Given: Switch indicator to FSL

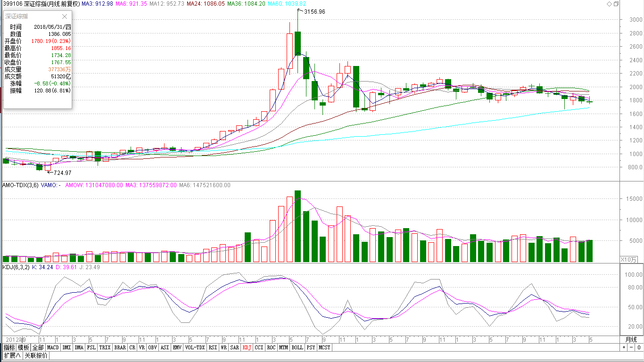Looking at the screenshot, I should pyautogui.click(x=91, y=347).
